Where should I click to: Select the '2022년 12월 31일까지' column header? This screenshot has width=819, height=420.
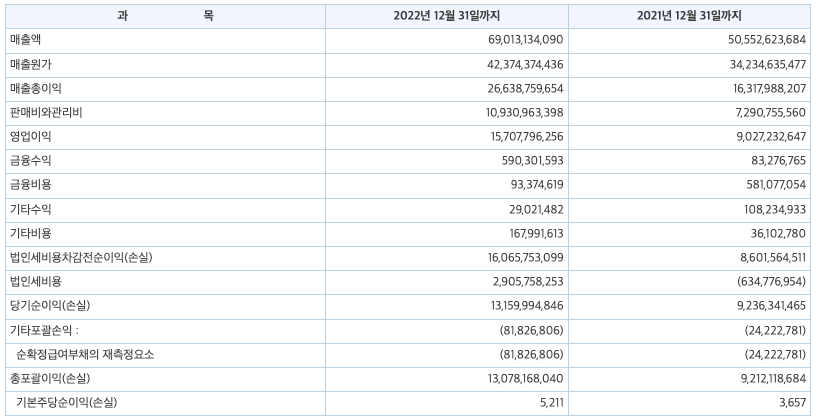point(447,16)
